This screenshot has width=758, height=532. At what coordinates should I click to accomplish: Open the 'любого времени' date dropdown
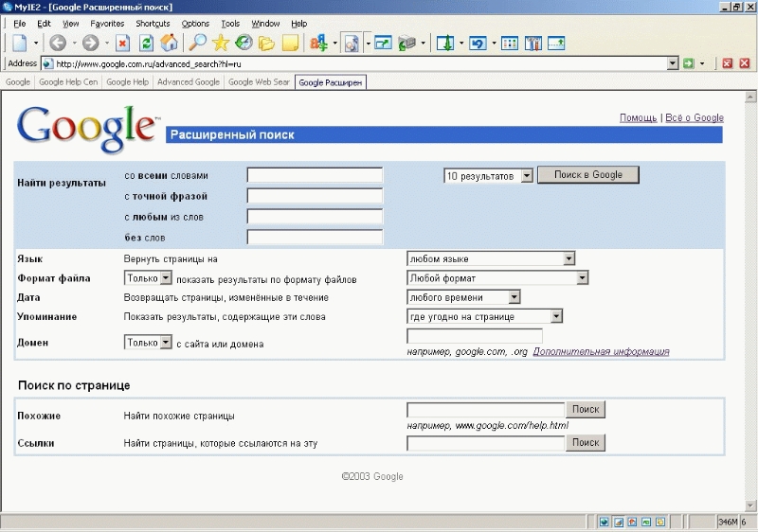click(x=514, y=297)
